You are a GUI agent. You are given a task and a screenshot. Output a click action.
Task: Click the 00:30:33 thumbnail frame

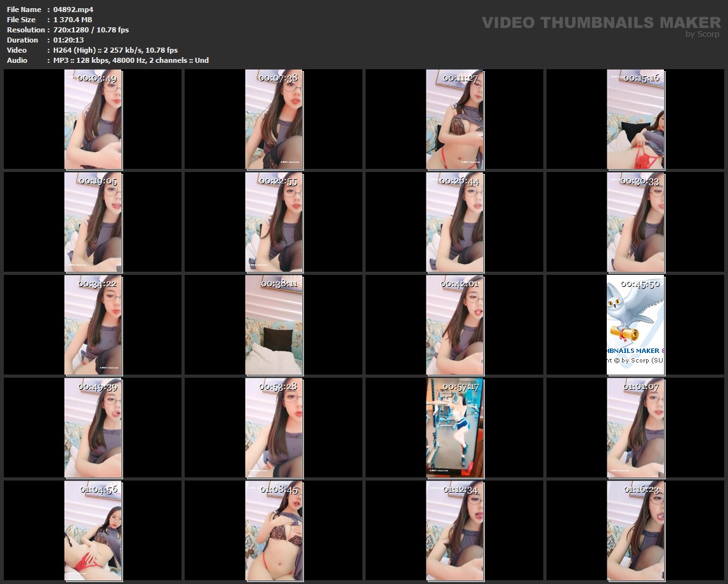point(635,223)
